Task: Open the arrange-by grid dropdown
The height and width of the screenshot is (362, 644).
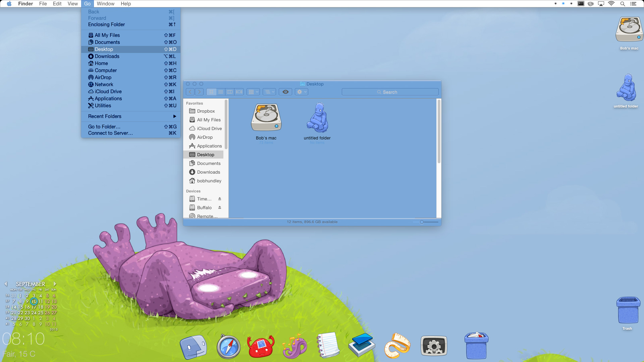Action: [253, 92]
